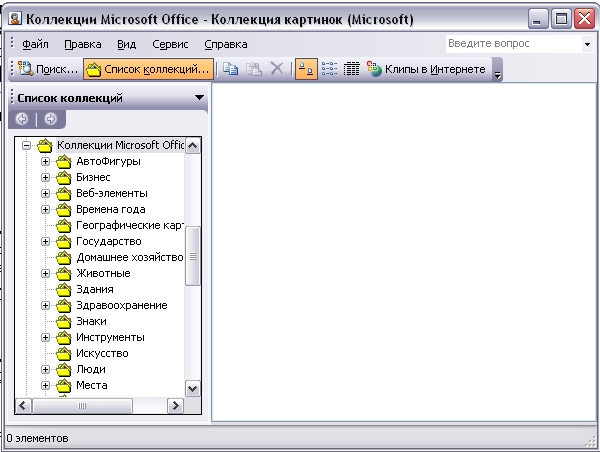Open the Файл menu

(35, 44)
